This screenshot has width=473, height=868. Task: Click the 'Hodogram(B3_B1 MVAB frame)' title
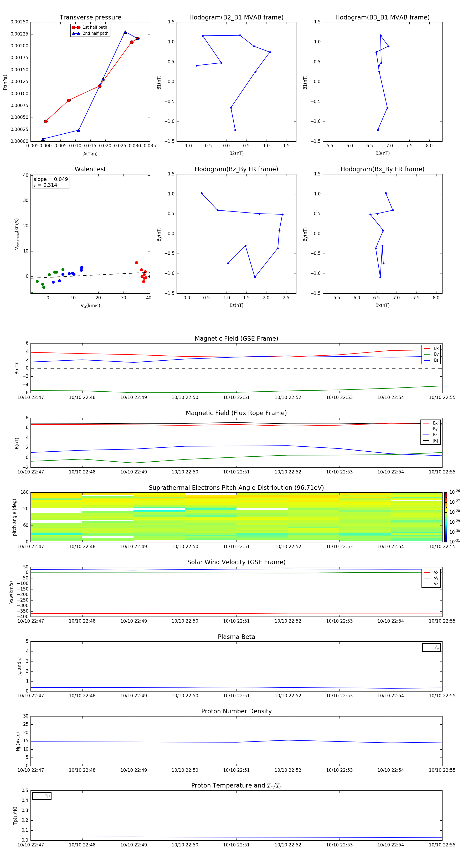click(x=382, y=18)
